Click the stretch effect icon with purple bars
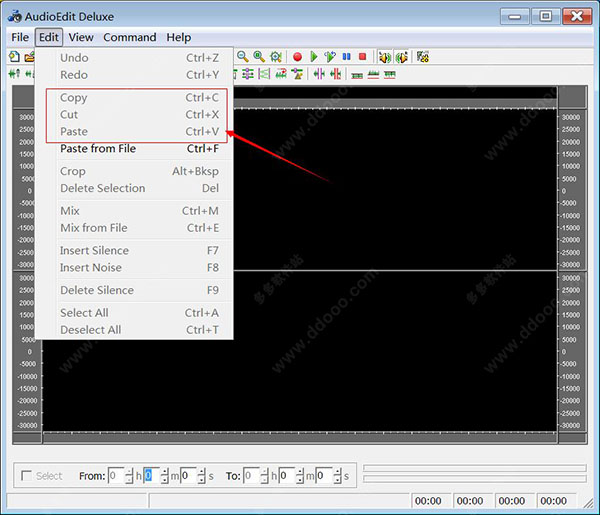The image size is (600, 515). click(264, 73)
